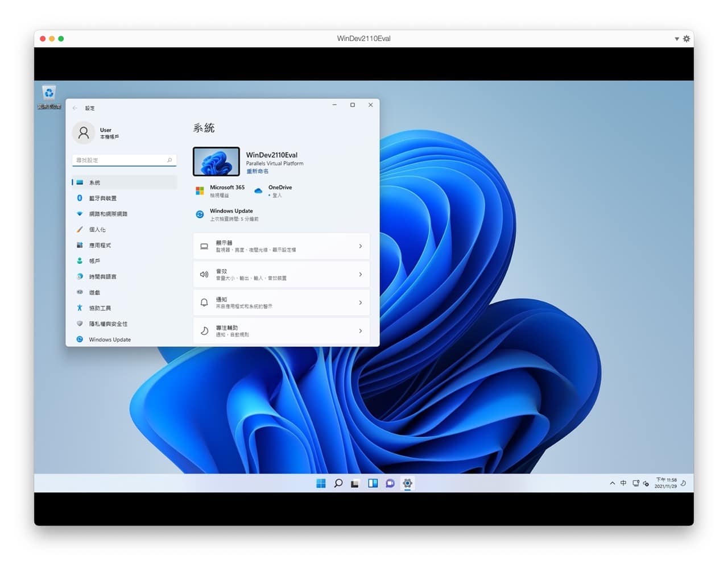
Task: Maximize the Settings window
Action: coord(353,105)
